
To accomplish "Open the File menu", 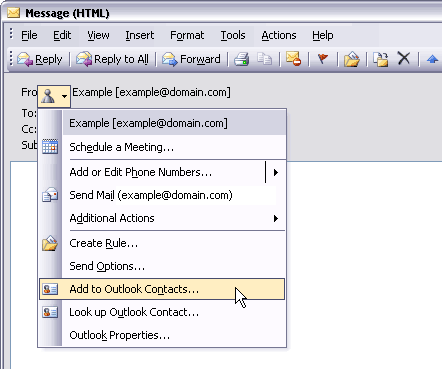I will pyautogui.click(x=29, y=35).
